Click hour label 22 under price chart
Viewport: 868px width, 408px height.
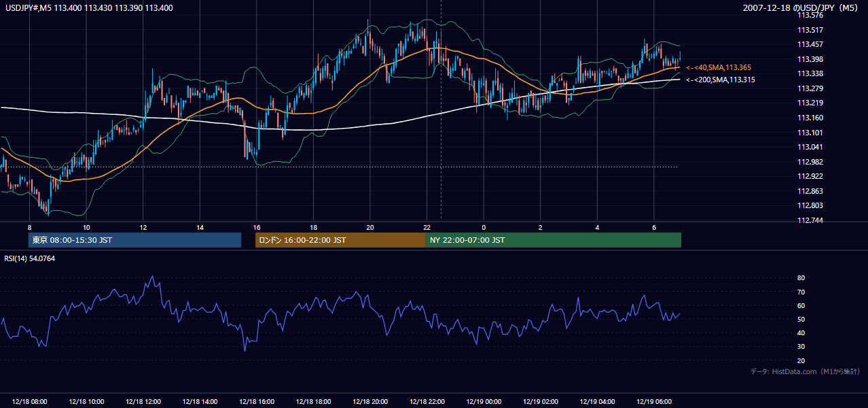(427, 227)
